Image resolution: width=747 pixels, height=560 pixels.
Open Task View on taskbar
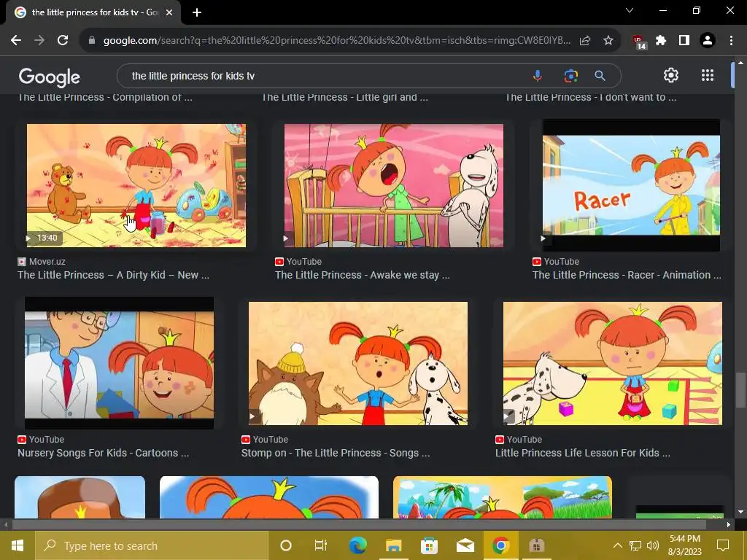[x=321, y=545]
